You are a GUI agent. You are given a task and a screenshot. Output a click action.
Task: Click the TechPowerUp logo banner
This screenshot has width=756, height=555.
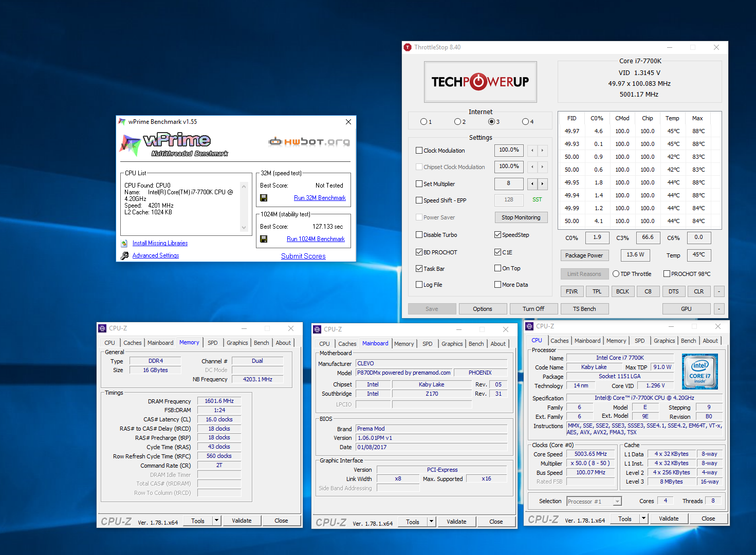pos(480,82)
